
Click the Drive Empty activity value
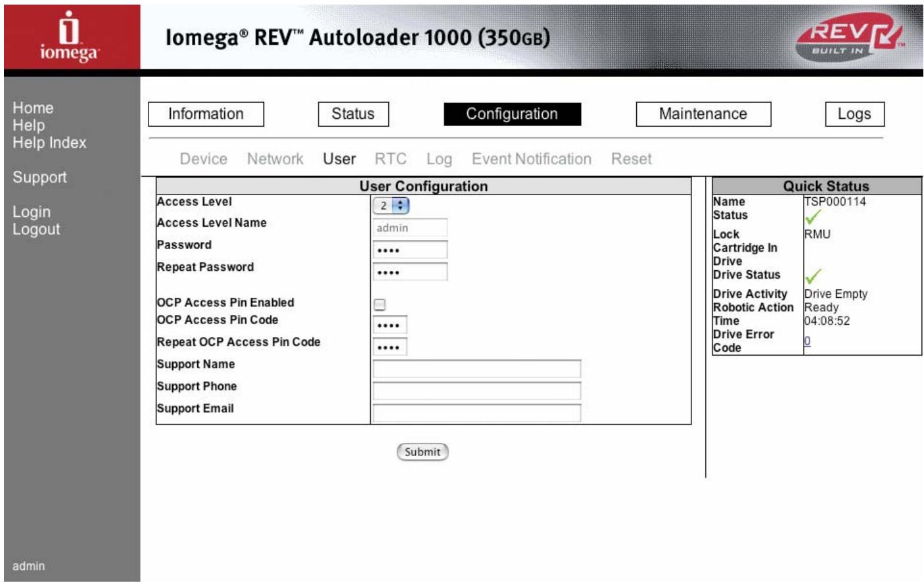[x=836, y=294]
